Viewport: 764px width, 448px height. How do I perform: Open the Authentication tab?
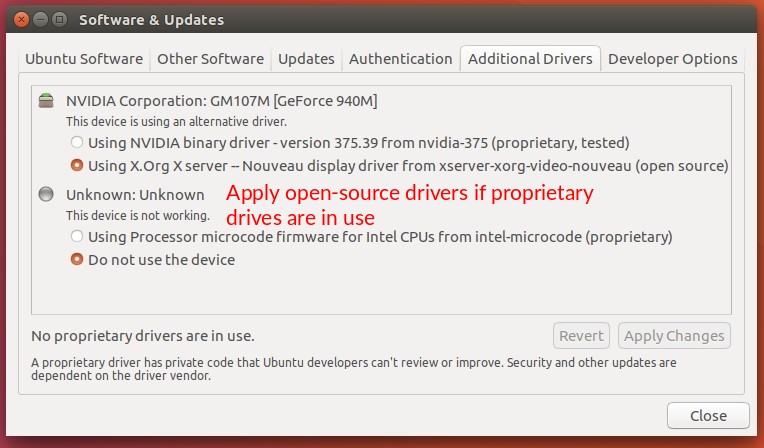(401, 58)
